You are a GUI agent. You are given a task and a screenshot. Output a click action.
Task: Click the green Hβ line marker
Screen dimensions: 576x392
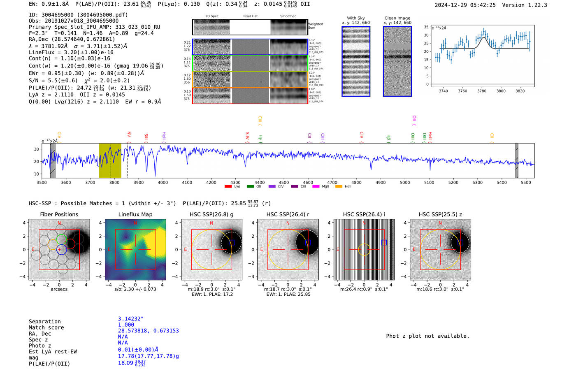pos(389,138)
